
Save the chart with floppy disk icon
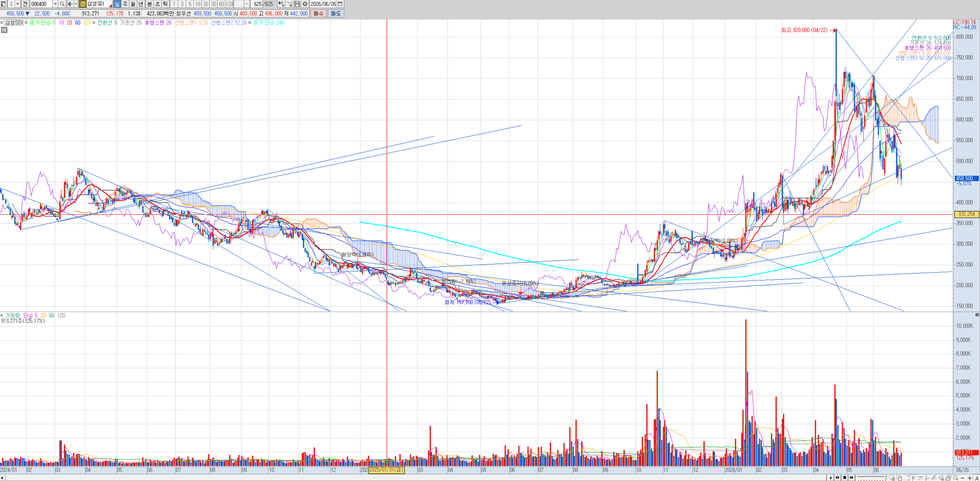tap(297, 4)
